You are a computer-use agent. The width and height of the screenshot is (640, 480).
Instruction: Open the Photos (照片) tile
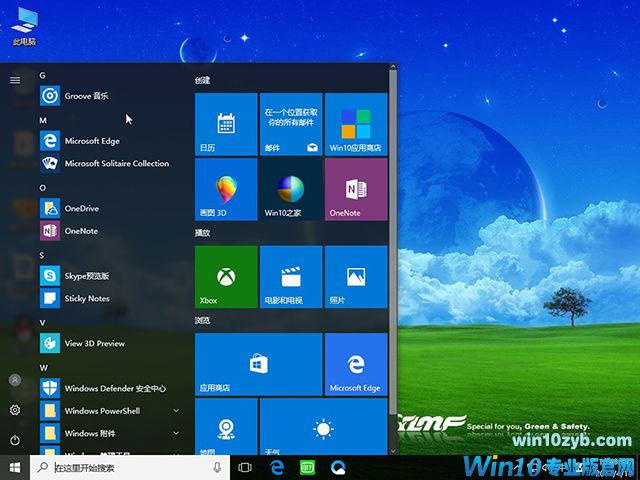coord(355,276)
